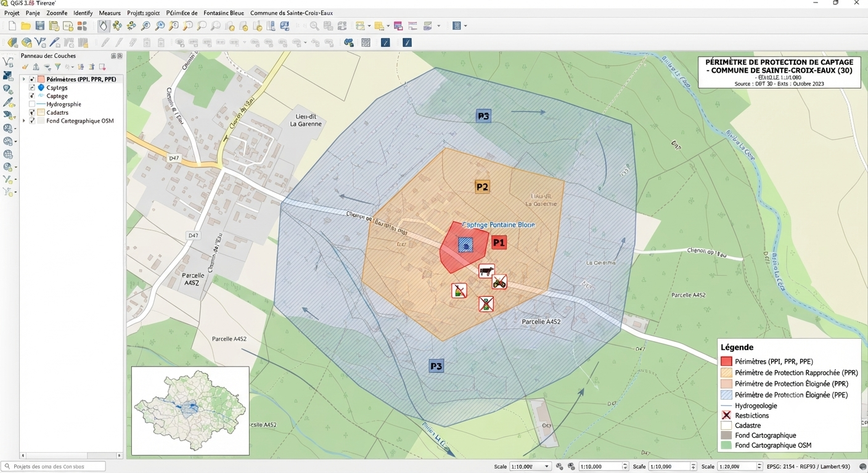Click the cattle restriction icon on map
This screenshot has height=473, width=868.
click(486, 270)
